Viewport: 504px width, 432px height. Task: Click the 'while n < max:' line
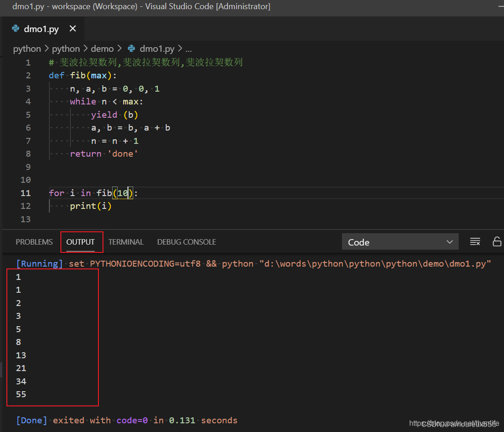coord(106,102)
